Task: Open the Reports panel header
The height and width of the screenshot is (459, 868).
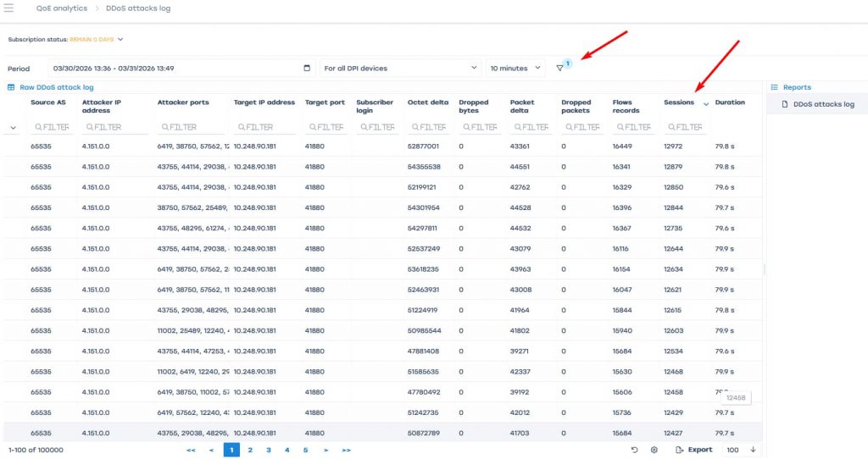Action: [x=797, y=87]
